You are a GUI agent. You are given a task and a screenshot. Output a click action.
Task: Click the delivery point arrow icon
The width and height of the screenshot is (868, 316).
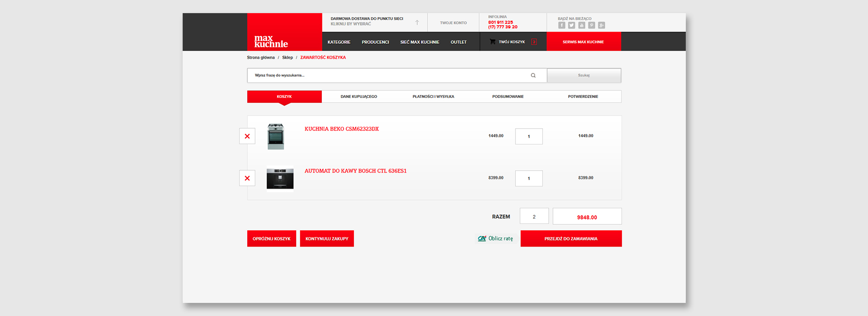click(x=417, y=22)
